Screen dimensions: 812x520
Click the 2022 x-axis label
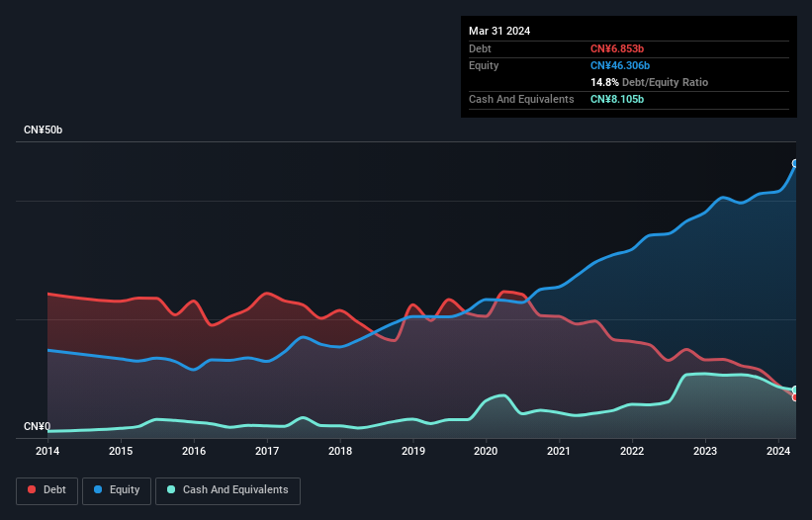tap(632, 451)
